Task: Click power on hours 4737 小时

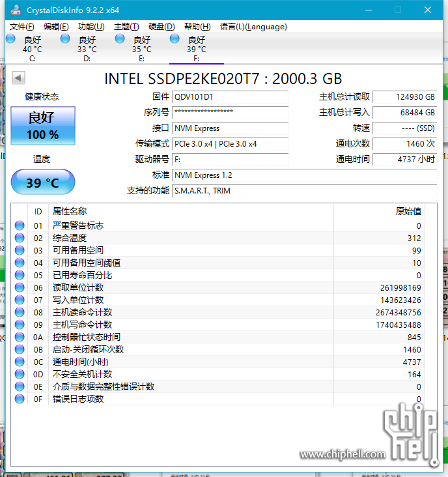Action: [x=405, y=160]
